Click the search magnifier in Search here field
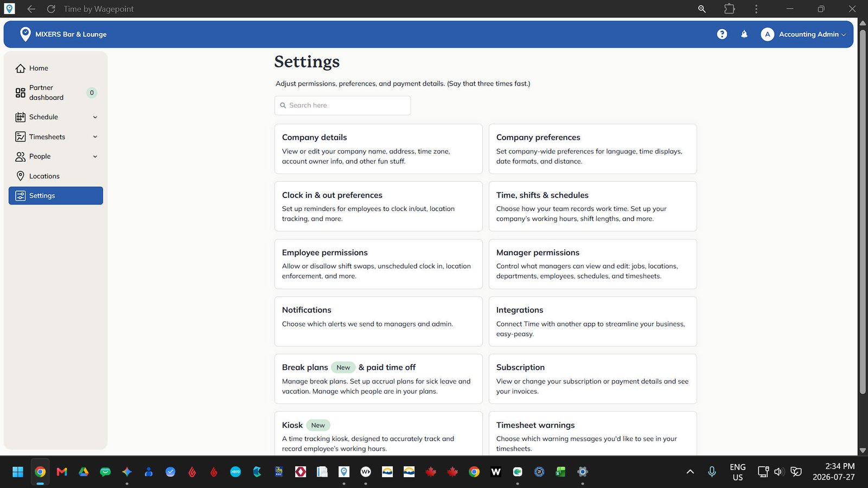The width and height of the screenshot is (868, 488). 283,105
